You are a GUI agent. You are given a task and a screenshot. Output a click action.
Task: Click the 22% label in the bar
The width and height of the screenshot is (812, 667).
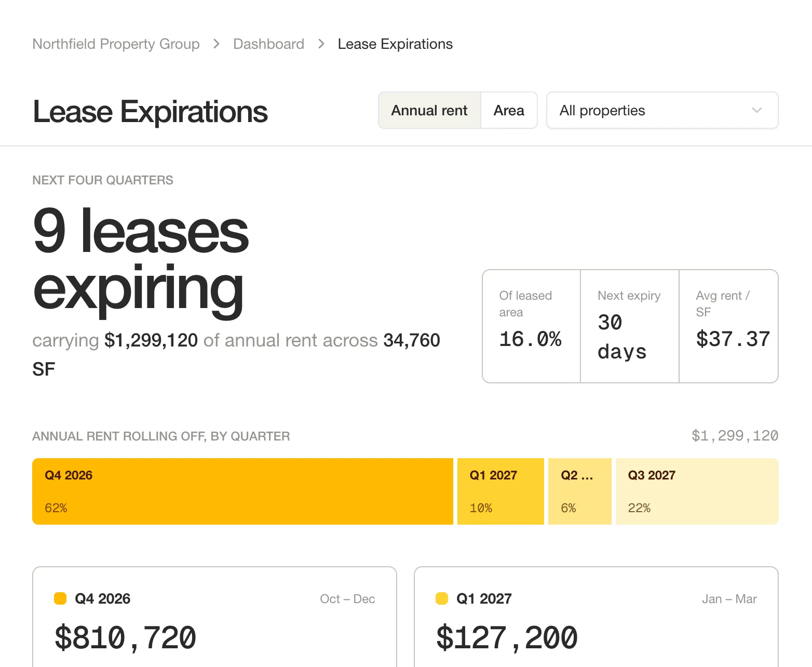[639, 508]
